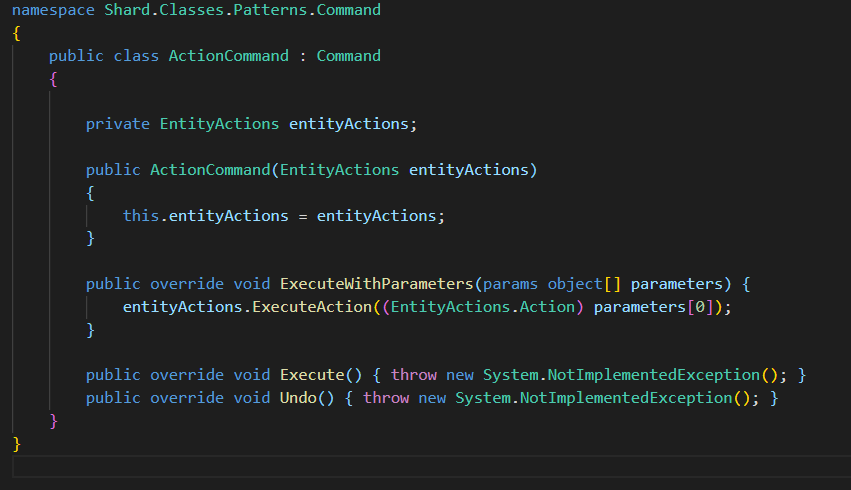
Task: Click the "this" keyword in the constructor body
Action: (140, 216)
